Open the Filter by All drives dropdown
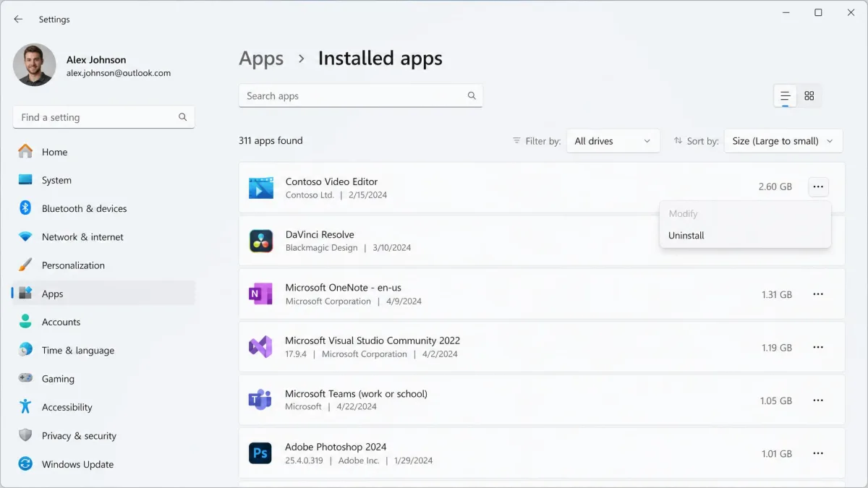Screen dimensions: 868x488 pos(613,141)
